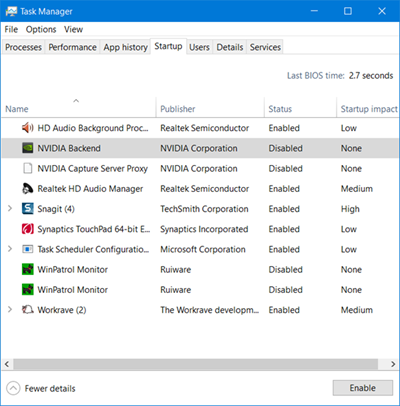Expand the Task Scheduler Configuration group
The height and width of the screenshot is (406, 400).
pos(10,249)
